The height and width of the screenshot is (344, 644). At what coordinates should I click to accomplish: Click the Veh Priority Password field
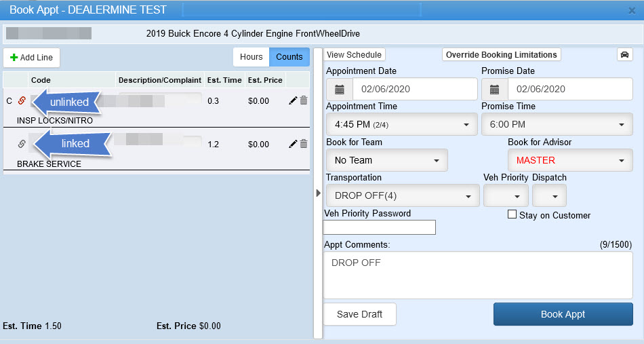[380, 227]
